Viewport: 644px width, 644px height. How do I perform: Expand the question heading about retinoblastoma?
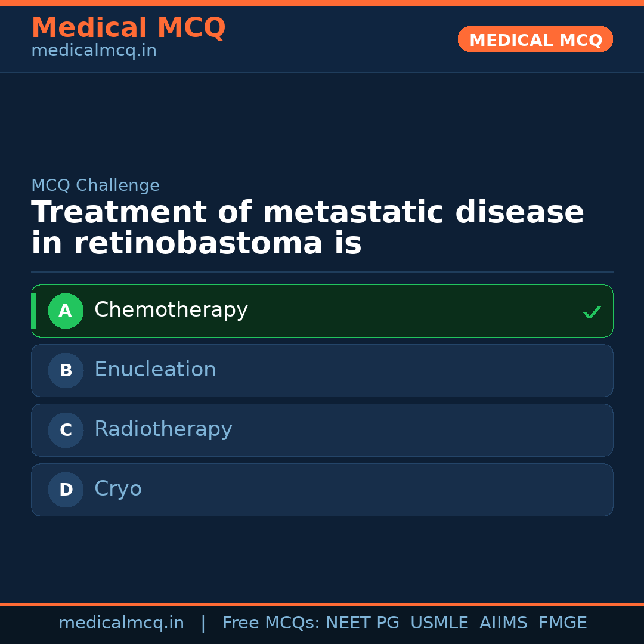[x=308, y=227]
